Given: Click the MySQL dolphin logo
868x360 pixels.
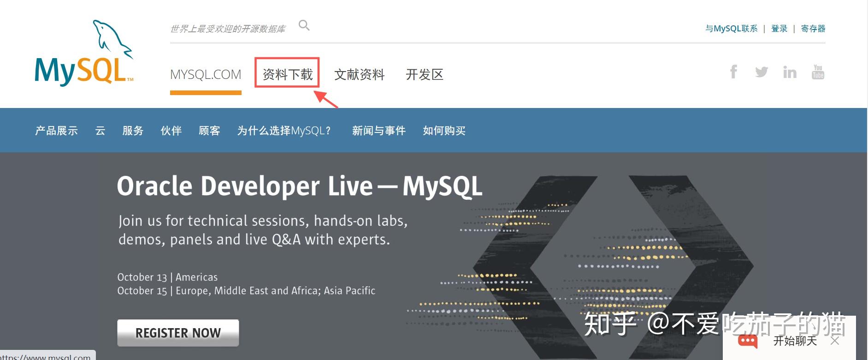Looking at the screenshot, I should pos(84,53).
